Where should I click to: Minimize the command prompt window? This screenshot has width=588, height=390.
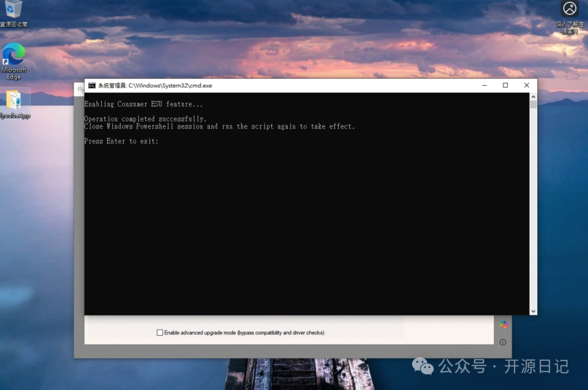[x=484, y=86]
